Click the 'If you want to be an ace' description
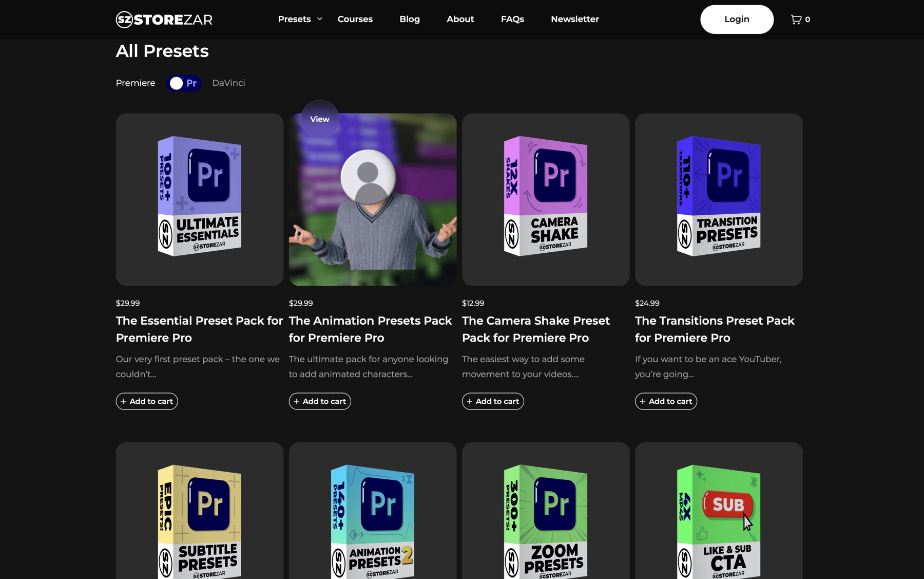Screen dimensions: 924x579 click(x=708, y=367)
